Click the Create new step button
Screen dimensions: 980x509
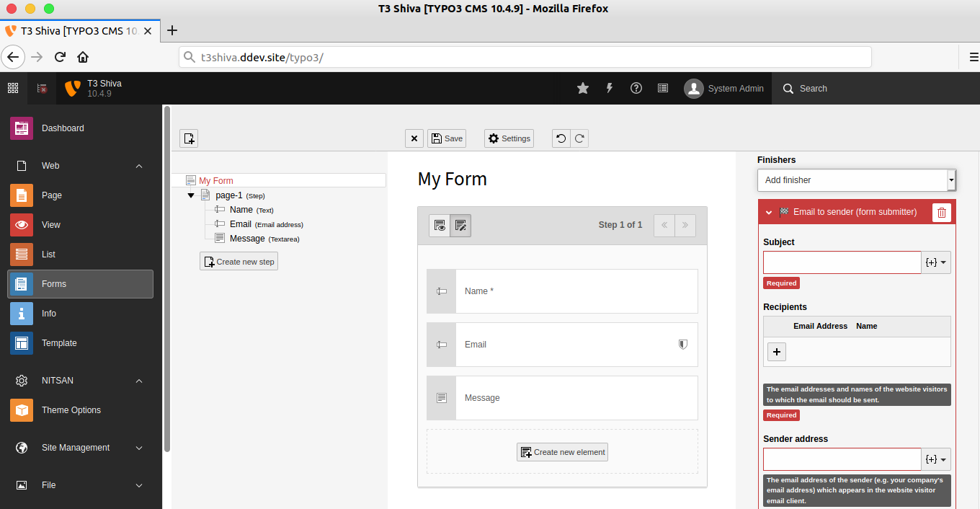[x=239, y=261]
